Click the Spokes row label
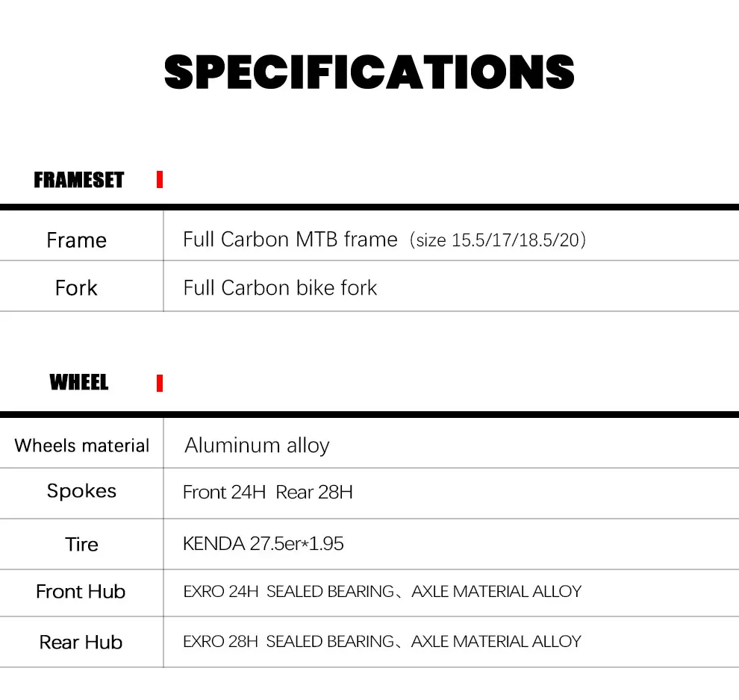 (81, 491)
